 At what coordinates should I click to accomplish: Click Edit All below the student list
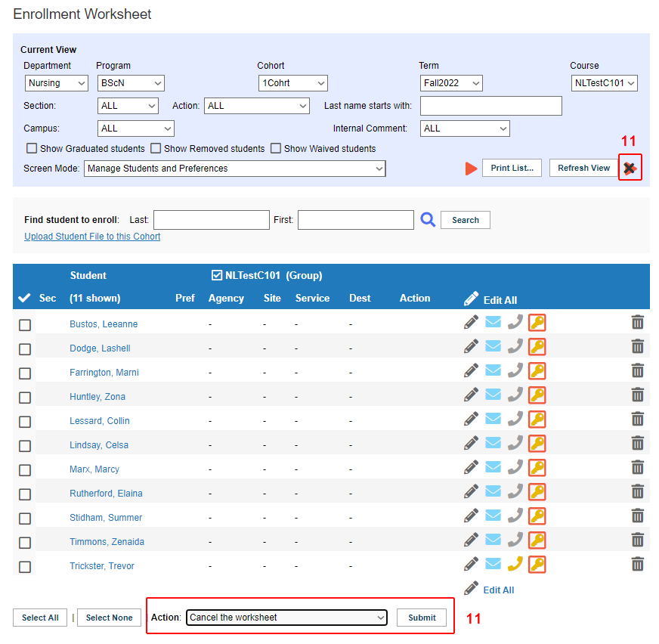[x=499, y=590]
